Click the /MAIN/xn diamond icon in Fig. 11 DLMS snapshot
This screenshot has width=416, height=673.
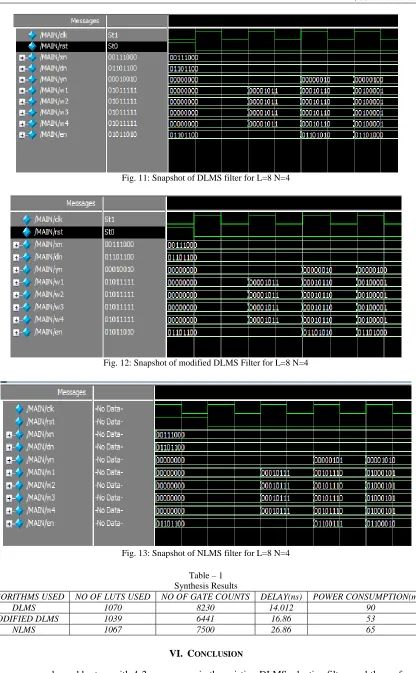point(32,57)
